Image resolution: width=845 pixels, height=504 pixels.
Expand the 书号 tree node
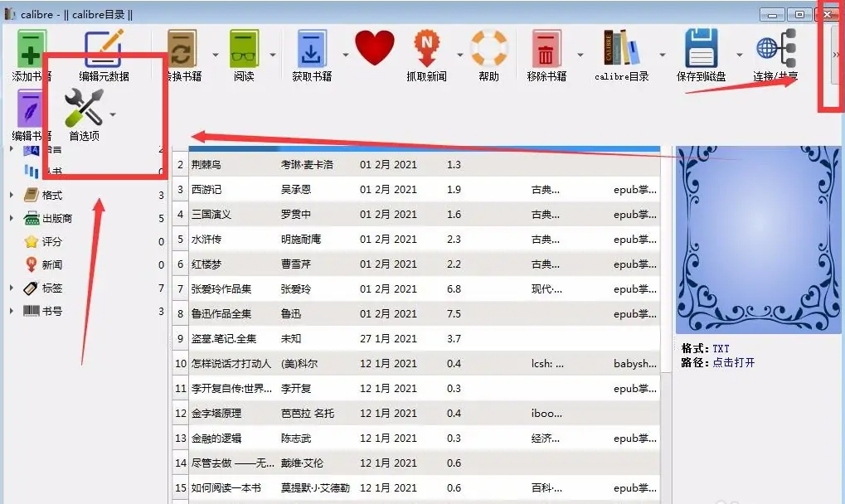pos(12,311)
